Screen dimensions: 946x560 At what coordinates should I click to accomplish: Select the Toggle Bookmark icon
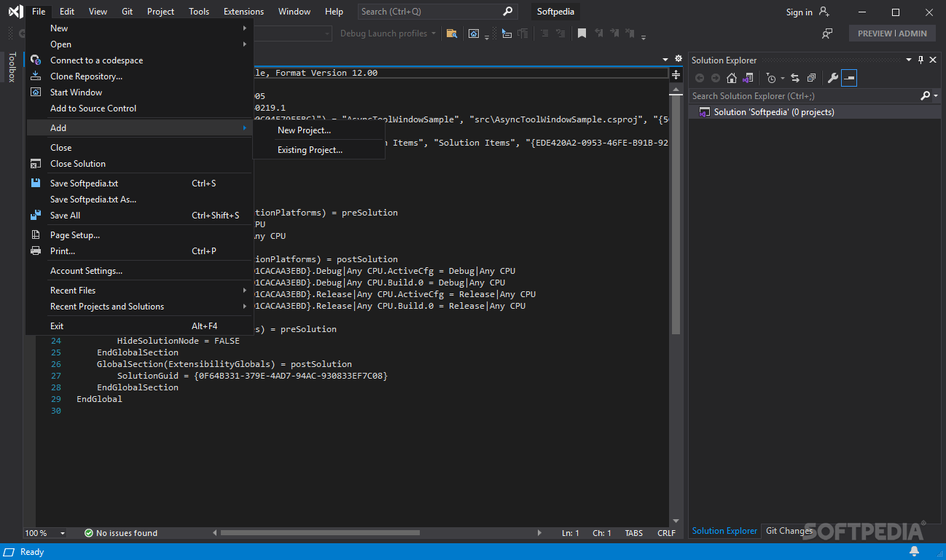[581, 33]
